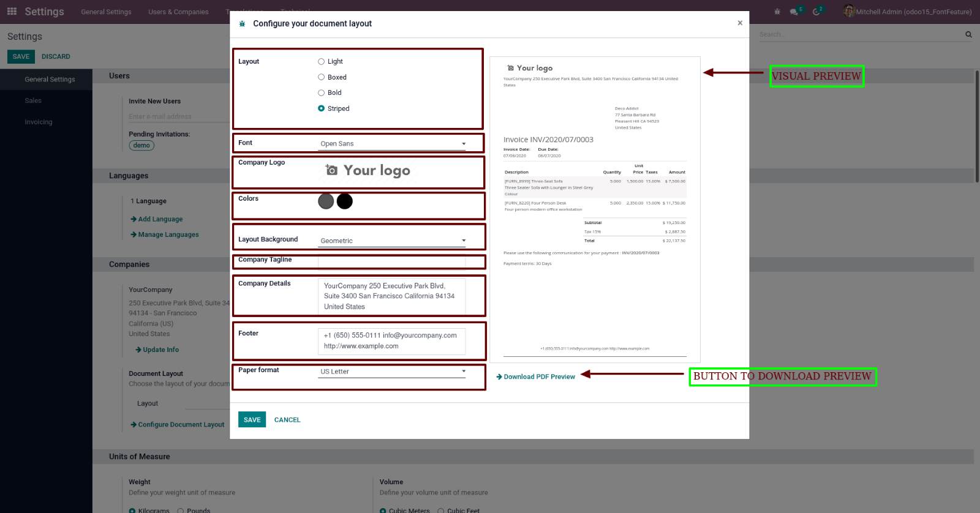Open Users & Companies menu
This screenshot has width=980, height=513.
tap(178, 12)
